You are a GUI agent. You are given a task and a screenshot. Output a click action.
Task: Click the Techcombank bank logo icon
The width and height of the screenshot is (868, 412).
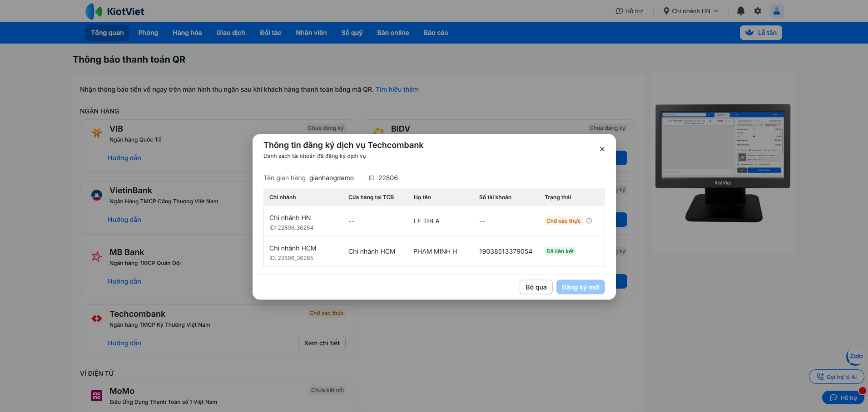coord(97,319)
